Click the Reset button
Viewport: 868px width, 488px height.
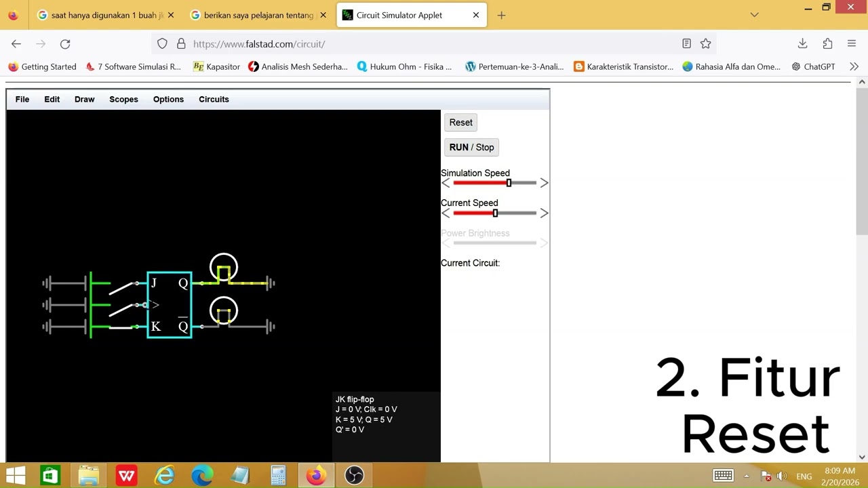tap(461, 123)
